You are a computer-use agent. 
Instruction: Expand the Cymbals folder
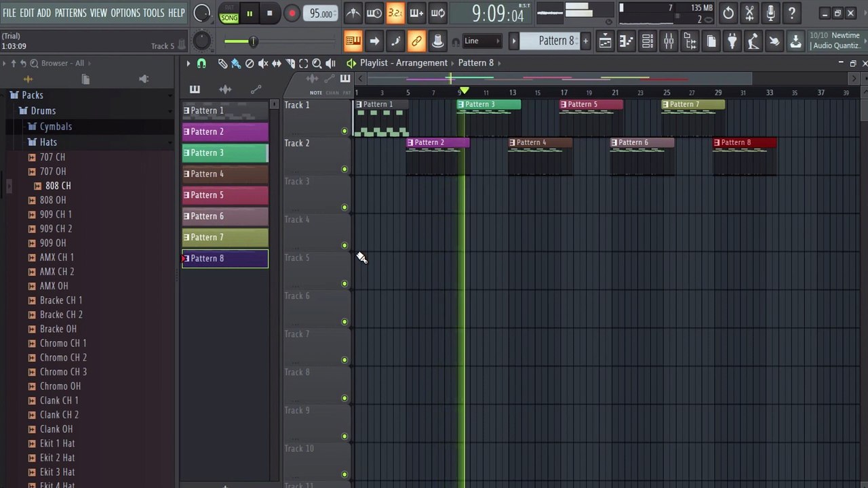click(56, 127)
